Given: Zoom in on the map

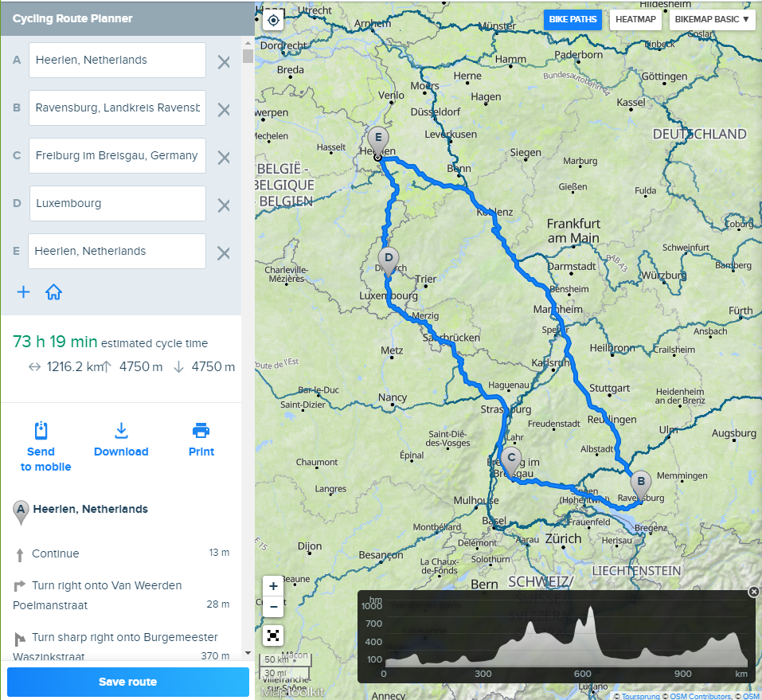Looking at the screenshot, I should tap(273, 585).
